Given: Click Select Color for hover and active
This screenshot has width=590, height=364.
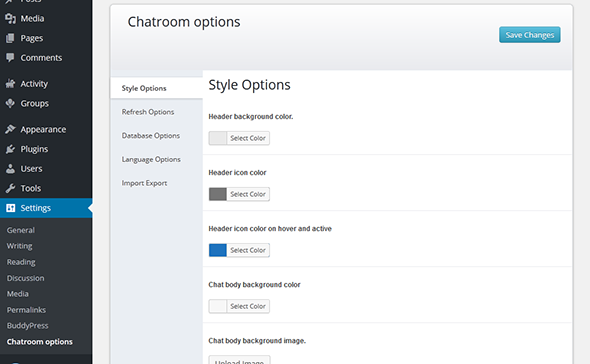Looking at the screenshot, I should (x=248, y=250).
